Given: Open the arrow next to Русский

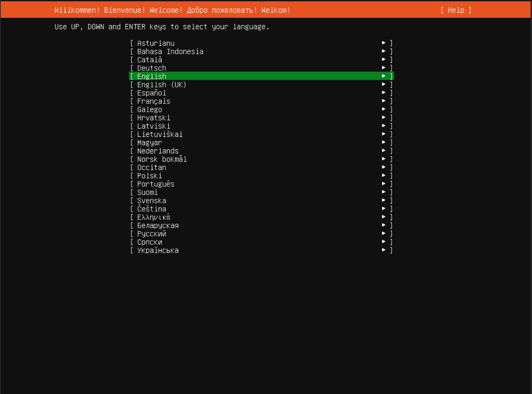Looking at the screenshot, I should [x=384, y=233].
